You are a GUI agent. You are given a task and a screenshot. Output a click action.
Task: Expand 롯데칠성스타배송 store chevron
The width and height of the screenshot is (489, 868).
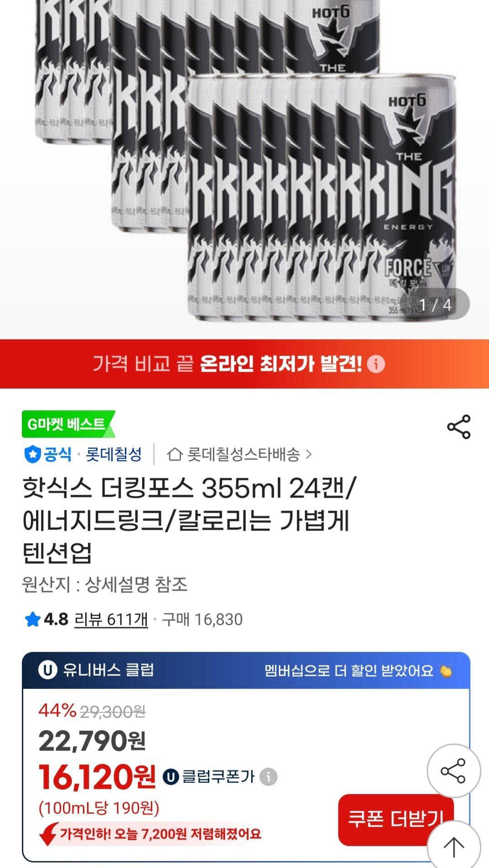pos(309,454)
